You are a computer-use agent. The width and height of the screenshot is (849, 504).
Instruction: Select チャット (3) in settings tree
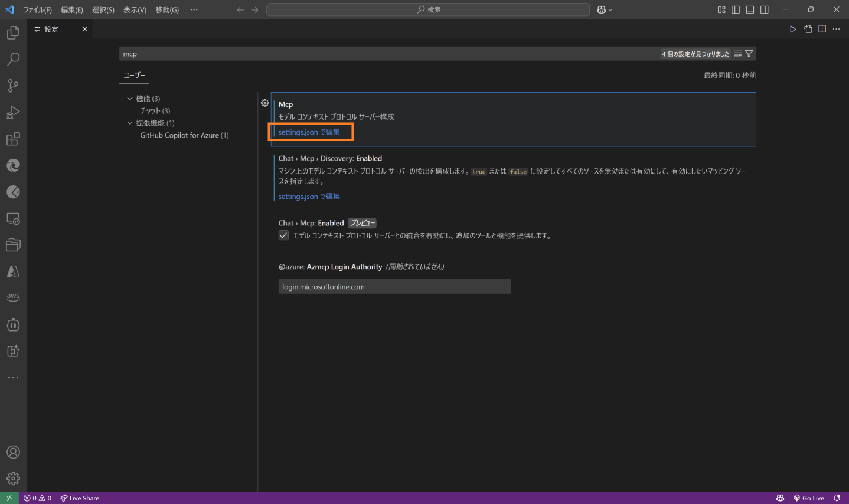[155, 110]
